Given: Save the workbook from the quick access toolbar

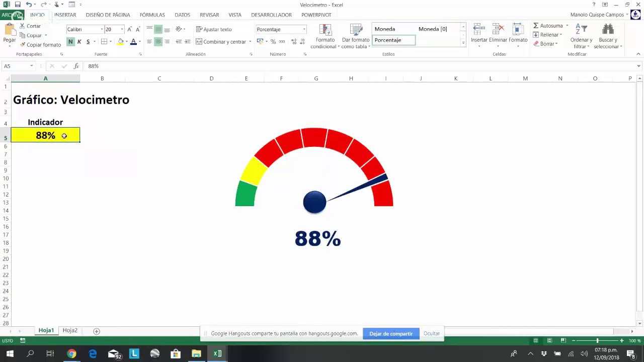Looking at the screenshot, I should [18, 5].
